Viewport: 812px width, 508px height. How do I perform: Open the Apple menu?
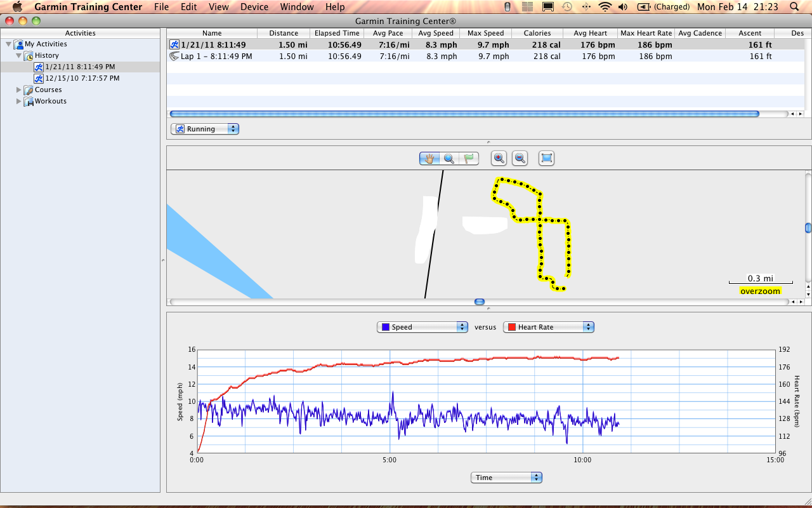17,7
